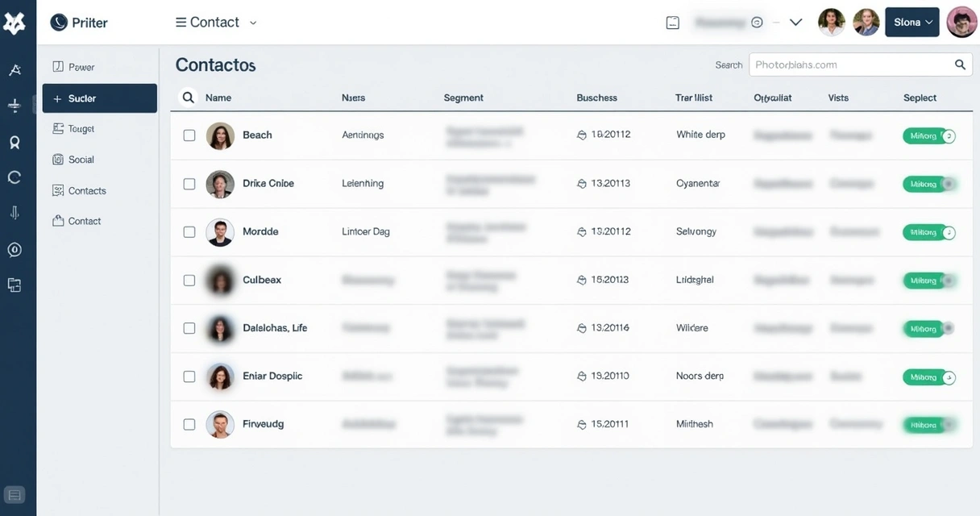Click the Milborg badge on the Beach row
The image size is (980, 516).
click(x=928, y=135)
